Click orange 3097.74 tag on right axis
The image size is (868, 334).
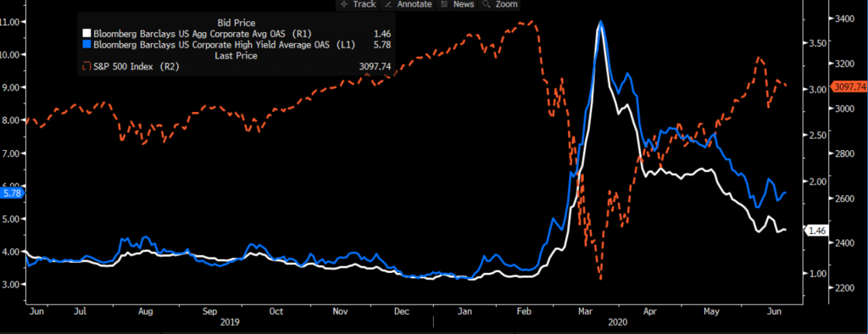pos(848,87)
